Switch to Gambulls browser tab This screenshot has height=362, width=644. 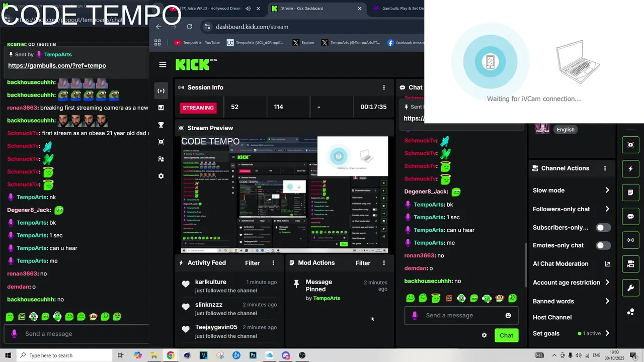397,9
